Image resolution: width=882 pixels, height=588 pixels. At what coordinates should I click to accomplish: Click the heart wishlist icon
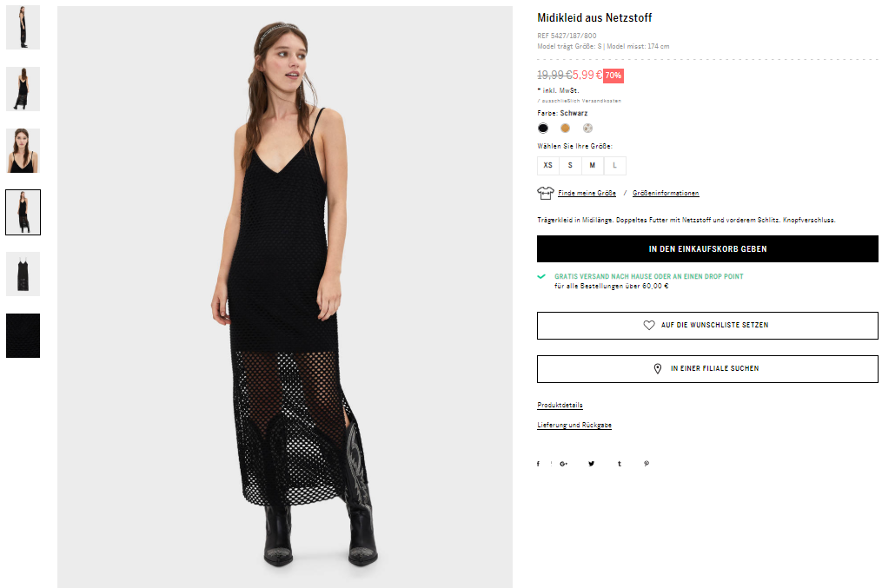[649, 325]
